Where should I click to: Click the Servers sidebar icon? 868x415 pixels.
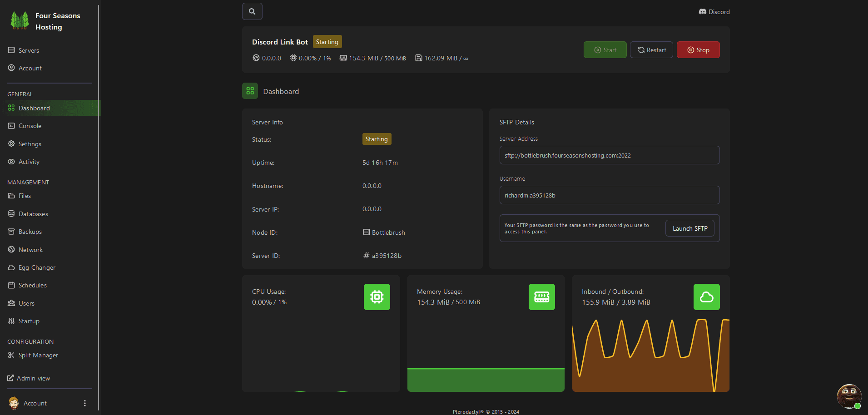(x=11, y=50)
